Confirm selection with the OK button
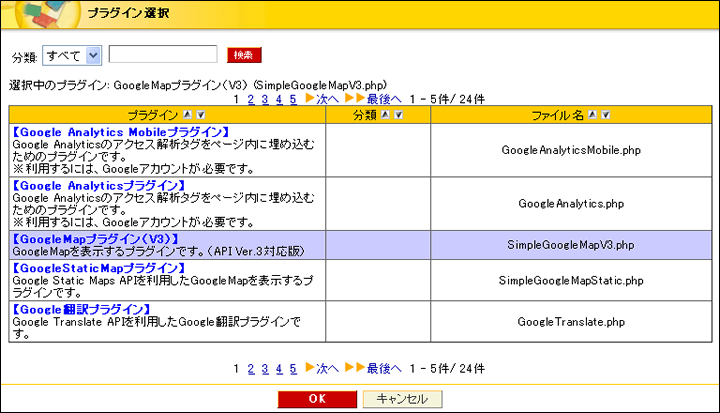Image resolution: width=720 pixels, height=413 pixels. coord(316,398)
